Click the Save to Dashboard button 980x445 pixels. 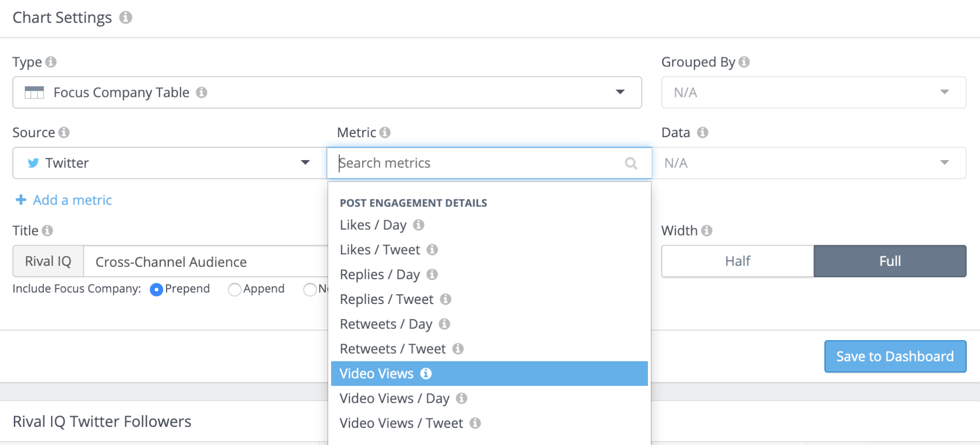pos(894,356)
